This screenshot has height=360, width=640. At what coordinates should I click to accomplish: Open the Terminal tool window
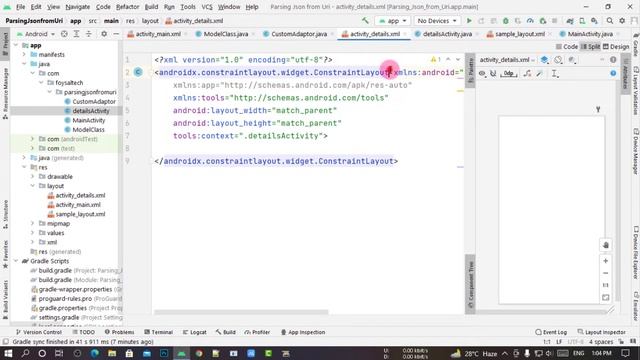click(x=158, y=332)
